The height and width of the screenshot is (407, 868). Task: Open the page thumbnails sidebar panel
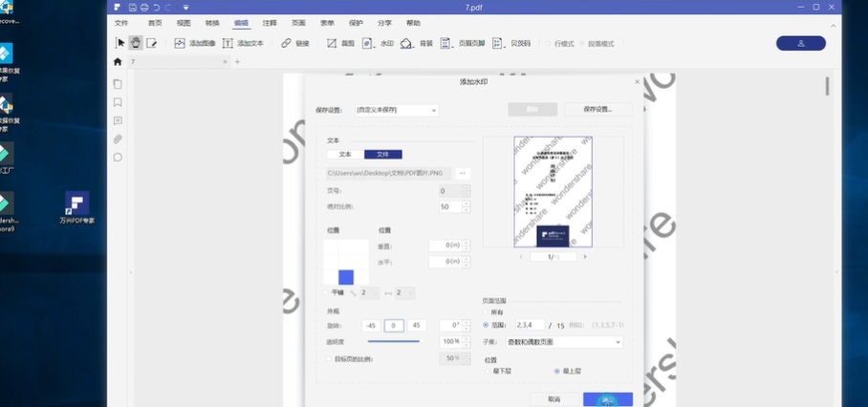click(x=118, y=84)
